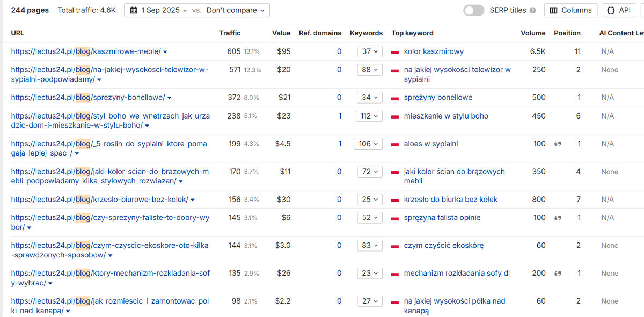Expand the 25 keywords dropdown
The height and width of the screenshot is (317, 644).
(x=370, y=200)
